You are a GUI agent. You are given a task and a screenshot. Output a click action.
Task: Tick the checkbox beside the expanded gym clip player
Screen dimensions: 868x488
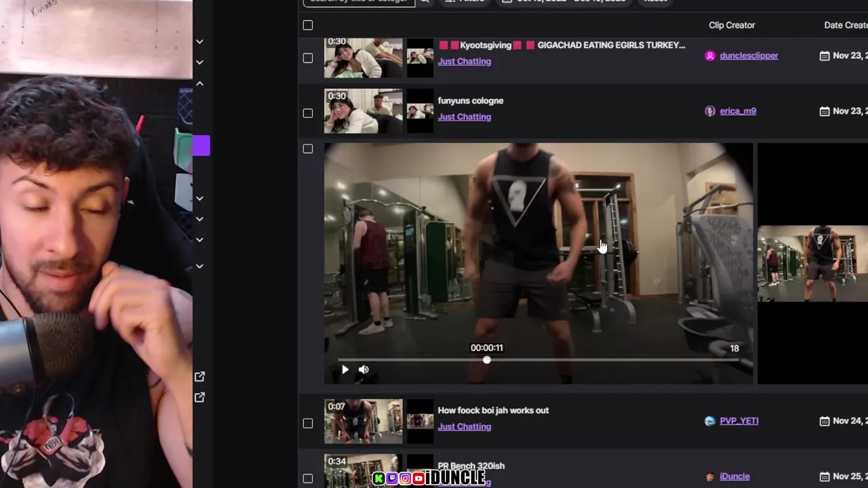click(308, 148)
